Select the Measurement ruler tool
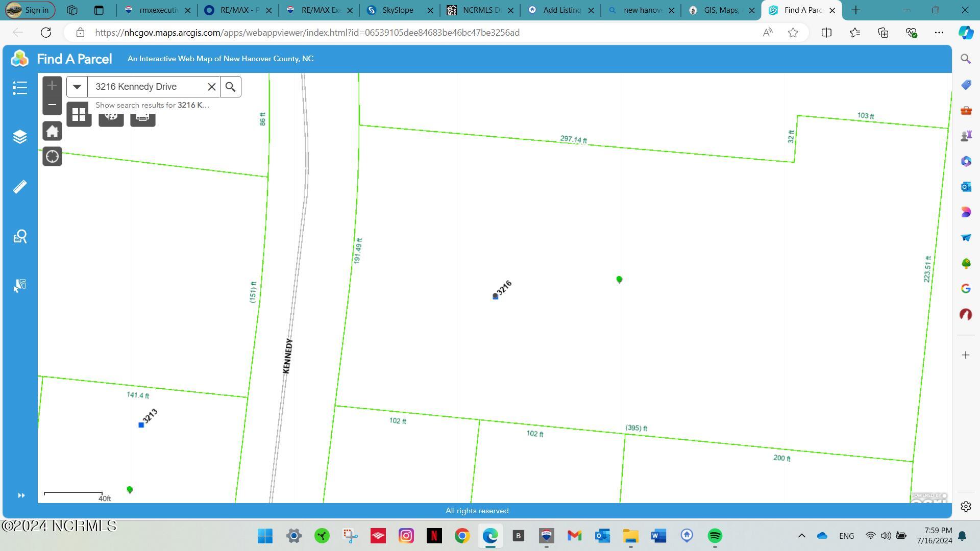The image size is (980, 551). (x=19, y=187)
